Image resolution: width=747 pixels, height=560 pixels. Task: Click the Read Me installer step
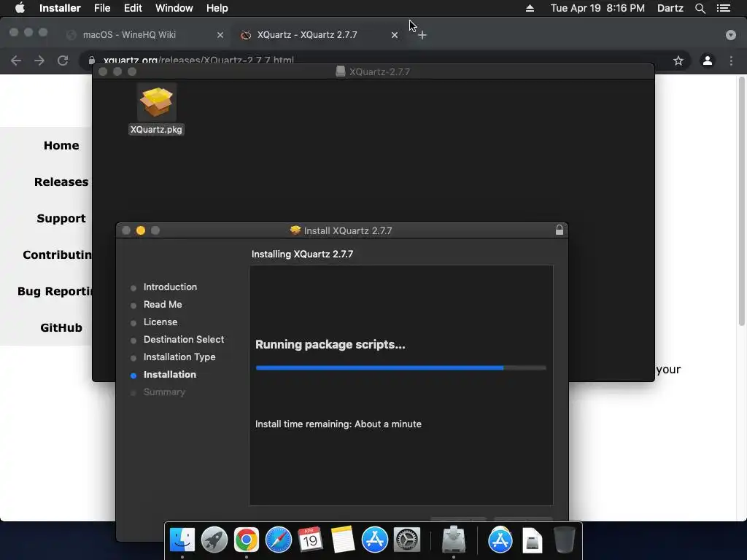pyautogui.click(x=163, y=304)
